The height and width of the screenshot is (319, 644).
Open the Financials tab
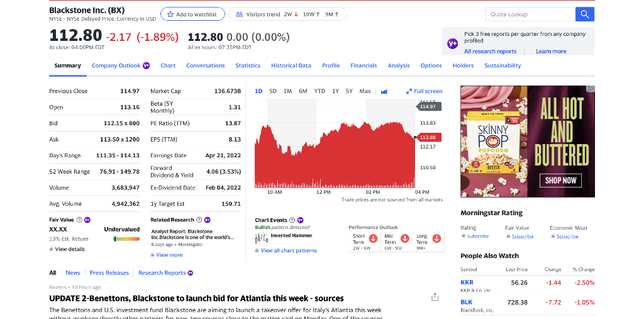tap(364, 65)
